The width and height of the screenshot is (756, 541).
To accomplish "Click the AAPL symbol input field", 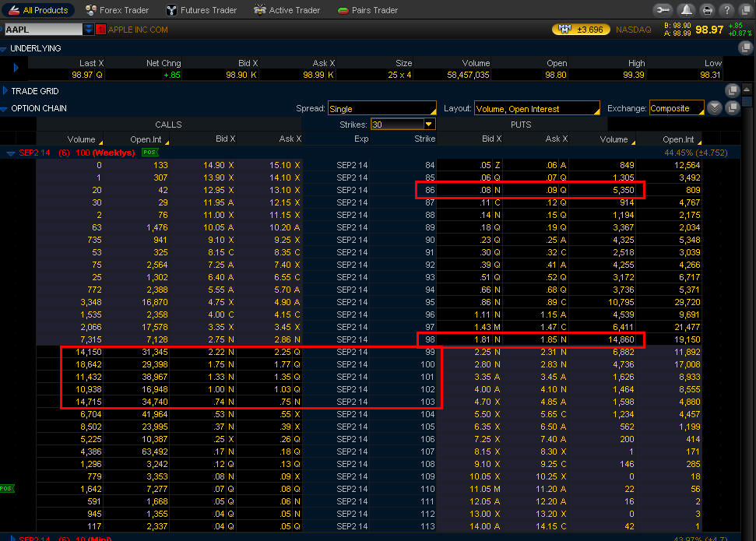I will (x=43, y=30).
